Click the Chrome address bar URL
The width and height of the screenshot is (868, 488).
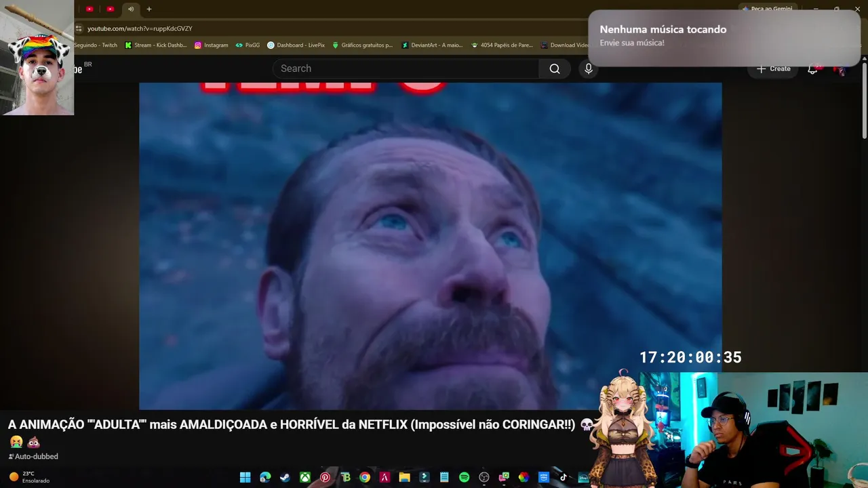click(140, 28)
